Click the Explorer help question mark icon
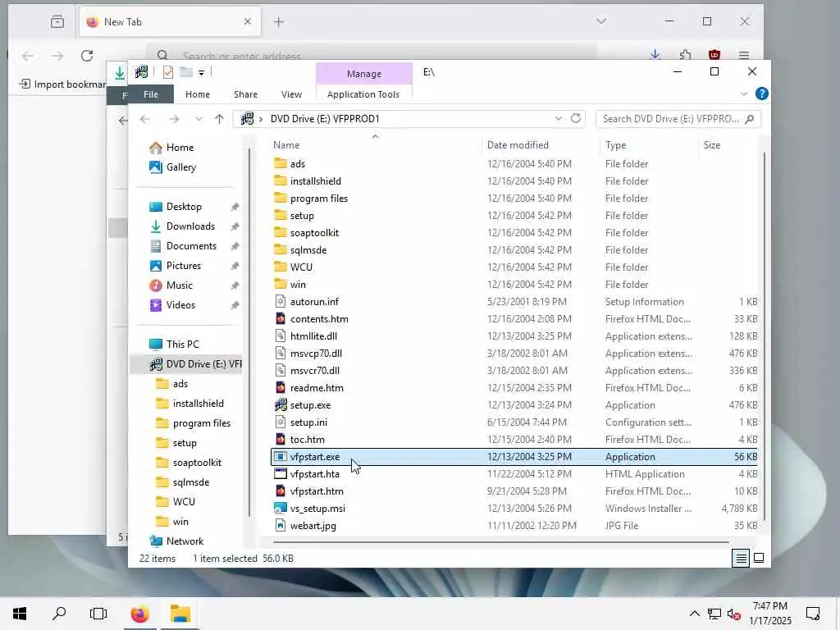The image size is (840, 630). pyautogui.click(x=761, y=94)
